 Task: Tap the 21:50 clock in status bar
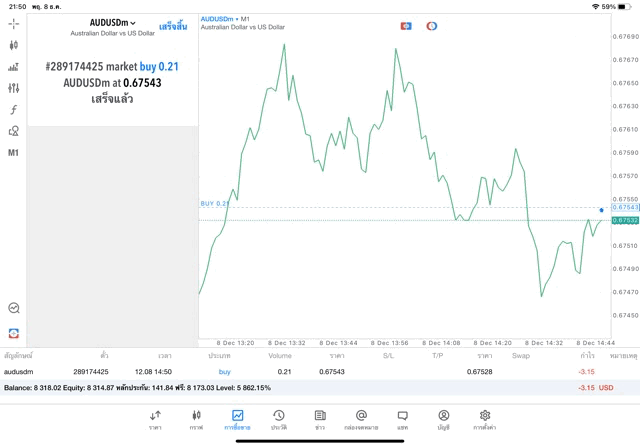17,7
